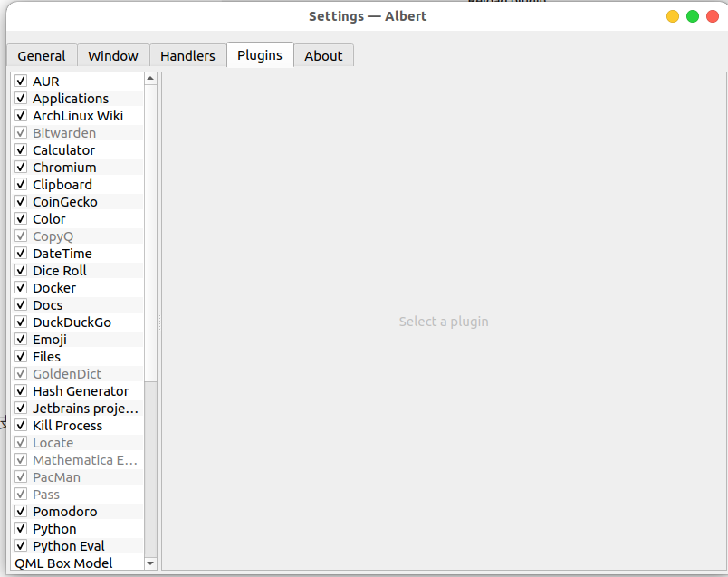Viewport: 728px width, 577px height.
Task: Select the DuckDuckGo plugin name
Action: pyautogui.click(x=72, y=322)
